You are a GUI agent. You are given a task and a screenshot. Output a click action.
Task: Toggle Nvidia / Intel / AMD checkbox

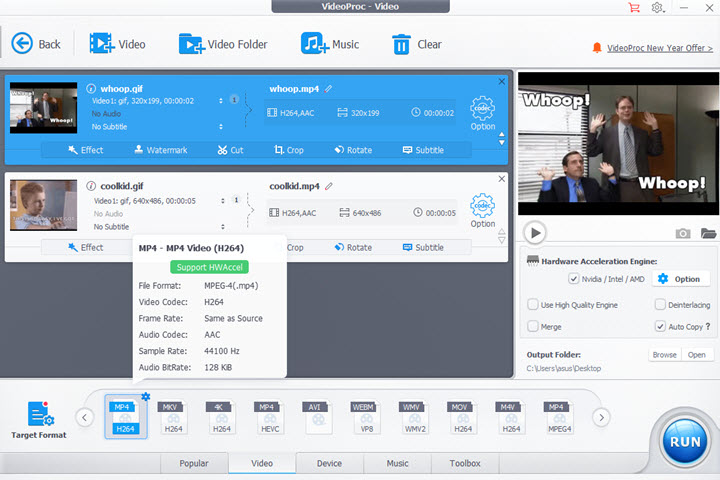coord(573,279)
